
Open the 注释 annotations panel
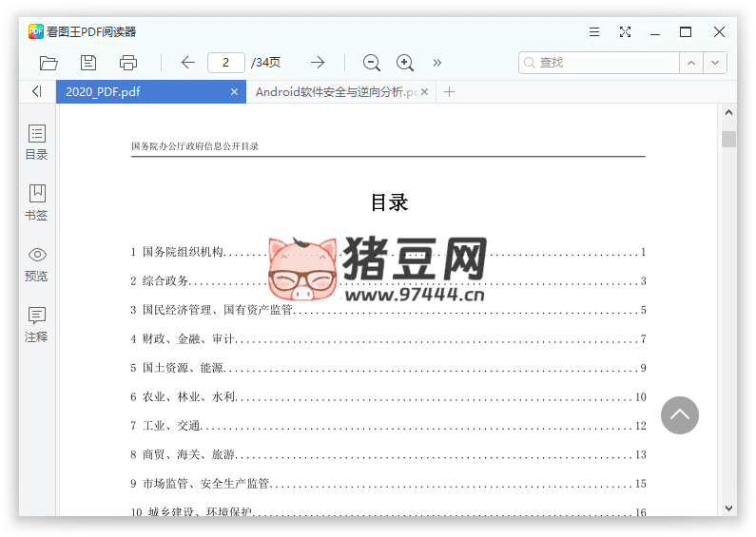[36, 324]
